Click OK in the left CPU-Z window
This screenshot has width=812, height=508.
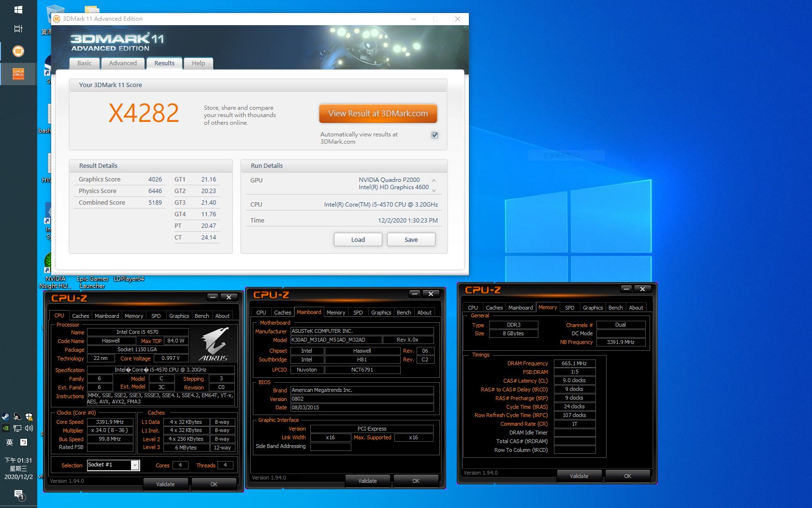pos(214,484)
